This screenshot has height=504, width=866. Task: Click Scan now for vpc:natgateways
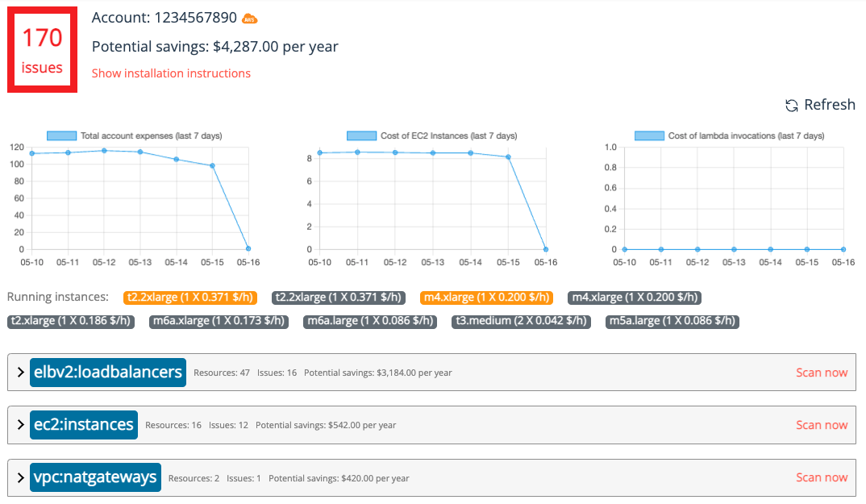822,477
